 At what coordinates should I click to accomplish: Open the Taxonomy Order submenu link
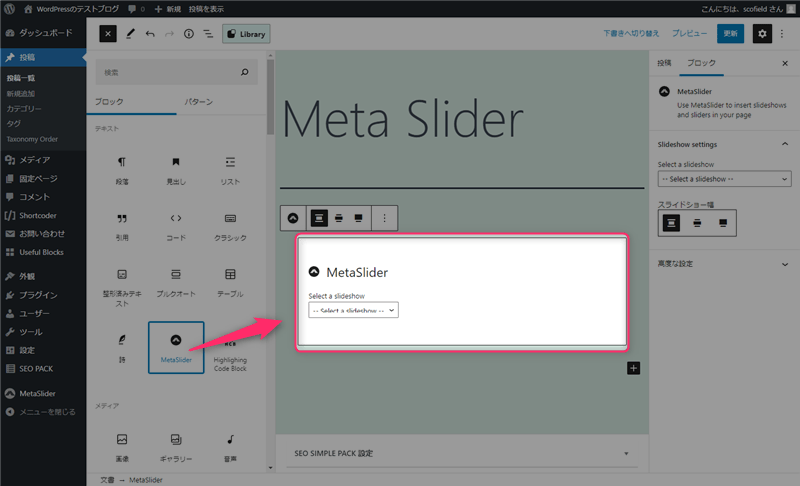32,139
